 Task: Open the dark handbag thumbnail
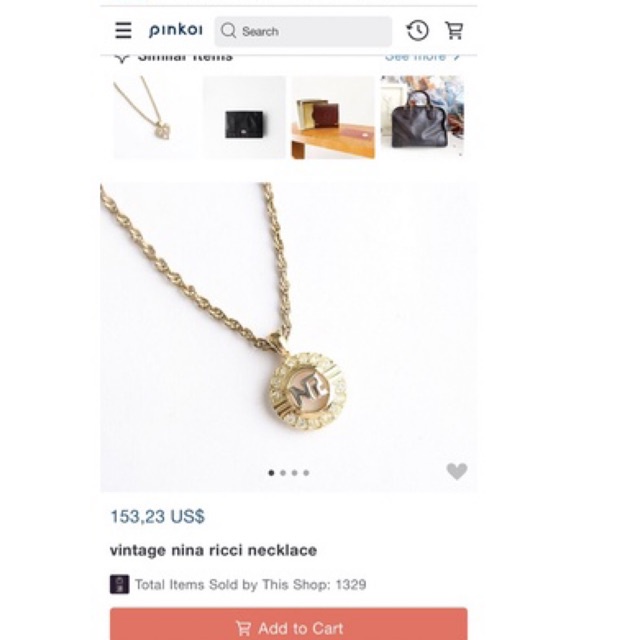click(422, 117)
